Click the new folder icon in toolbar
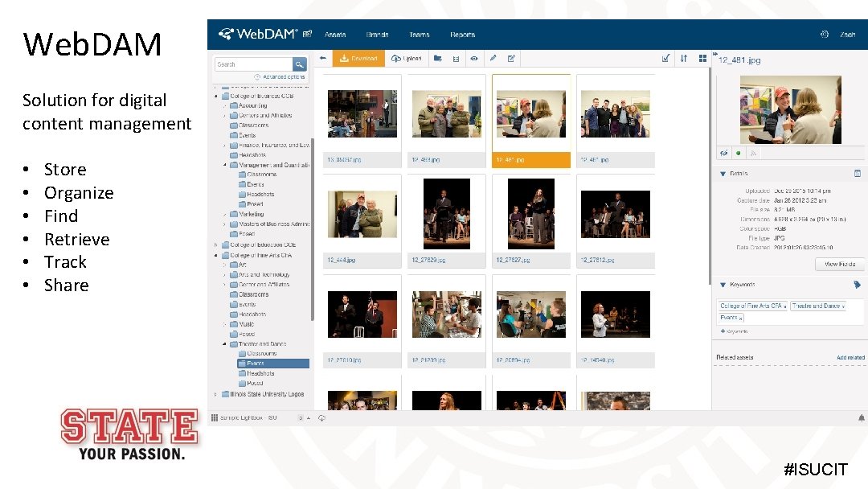This screenshot has height=489, width=868. click(x=438, y=58)
